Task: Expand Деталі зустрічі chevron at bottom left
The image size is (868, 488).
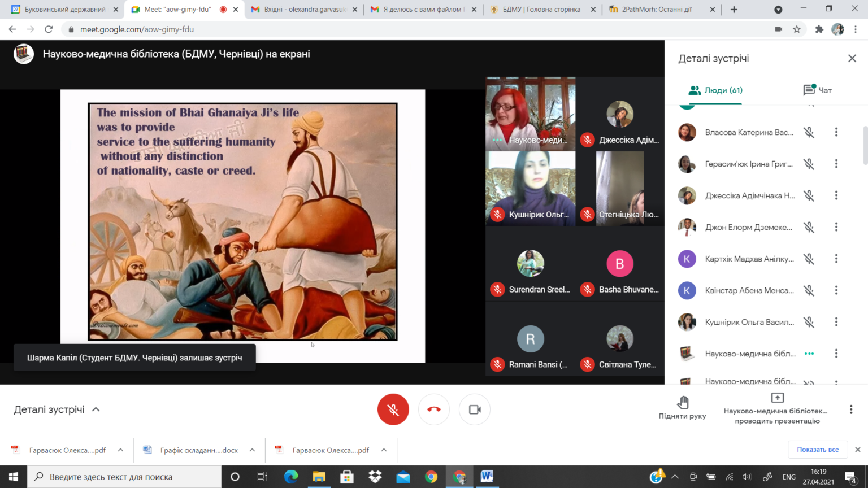Action: click(96, 409)
